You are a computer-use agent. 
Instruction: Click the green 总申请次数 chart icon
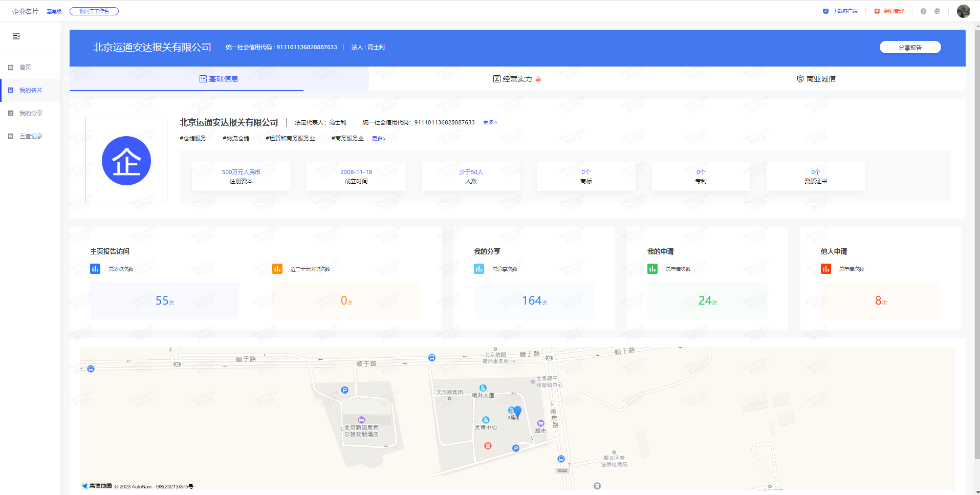652,269
